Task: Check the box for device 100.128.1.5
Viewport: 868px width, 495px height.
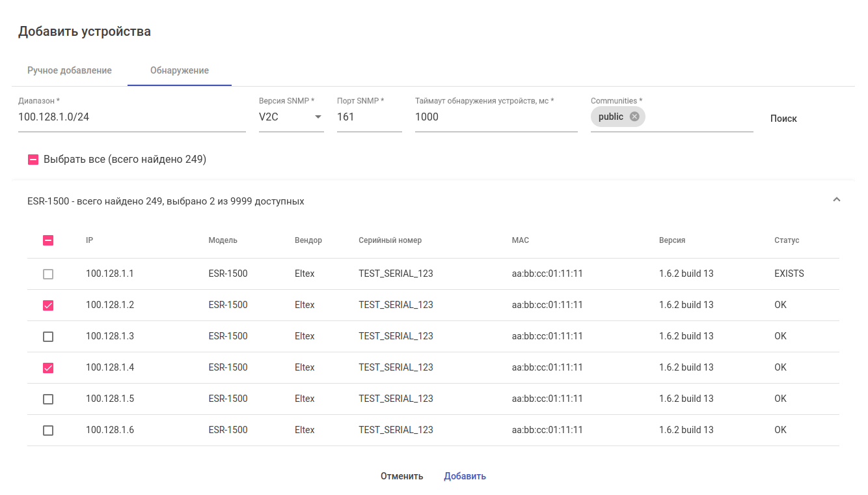Action: tap(48, 399)
